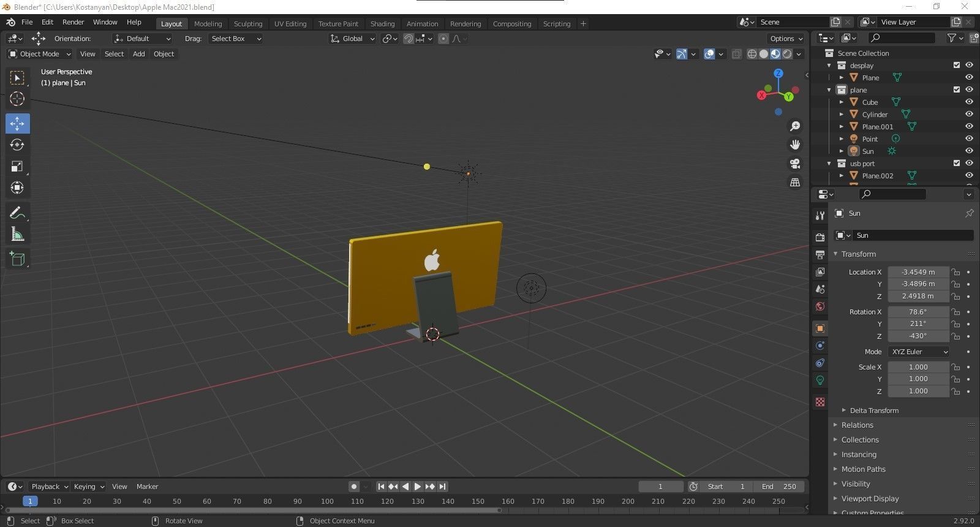The height and width of the screenshot is (527, 980).
Task: Switch to the Animation workspace tab
Action: (x=422, y=24)
